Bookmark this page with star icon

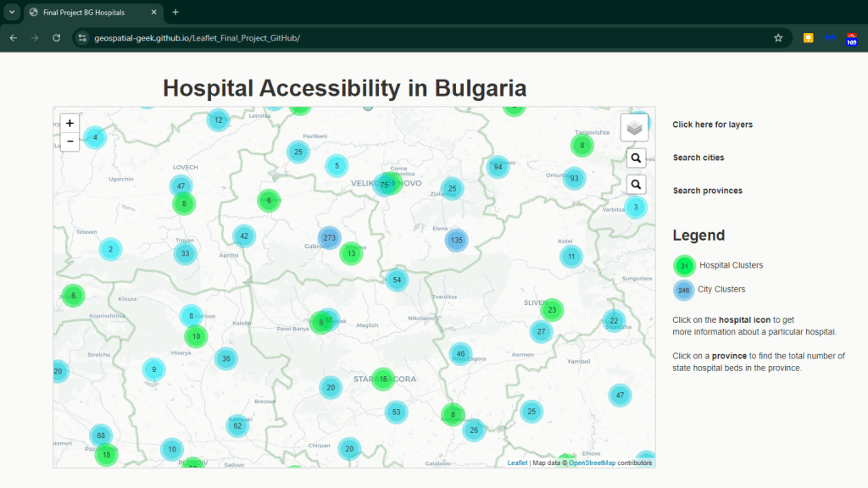pyautogui.click(x=778, y=38)
